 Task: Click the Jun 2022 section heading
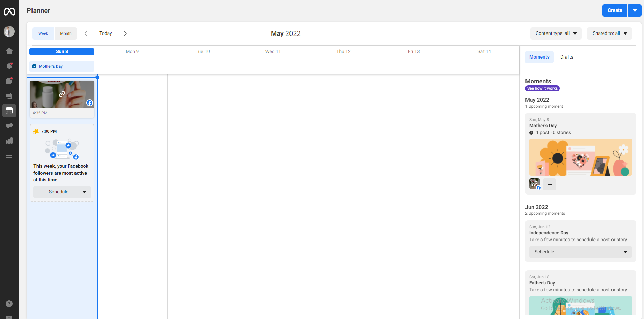coord(536,207)
